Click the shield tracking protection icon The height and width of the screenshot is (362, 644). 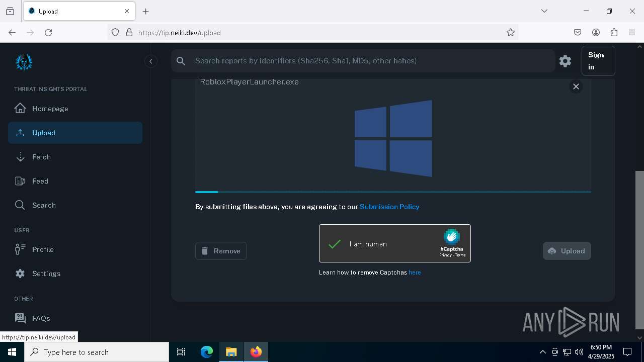(x=115, y=32)
